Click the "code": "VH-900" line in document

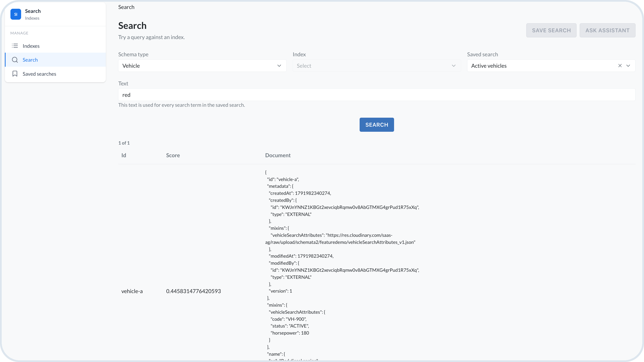click(x=289, y=319)
